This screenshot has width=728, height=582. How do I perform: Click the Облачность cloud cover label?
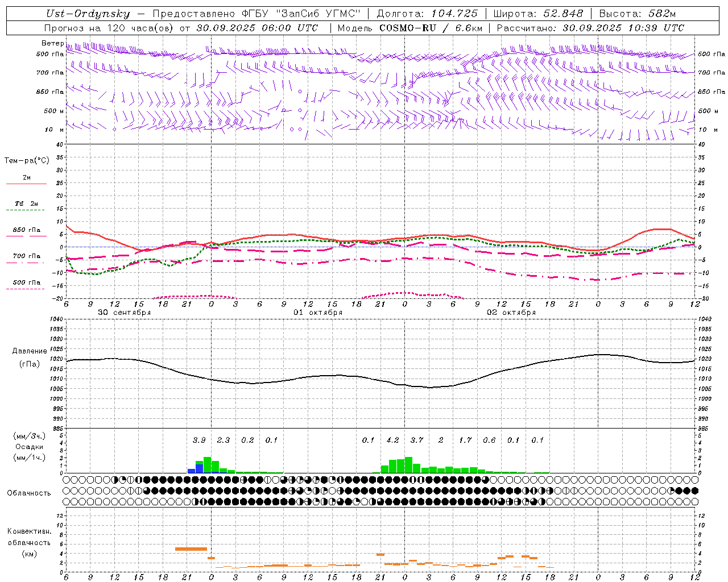coord(29,493)
